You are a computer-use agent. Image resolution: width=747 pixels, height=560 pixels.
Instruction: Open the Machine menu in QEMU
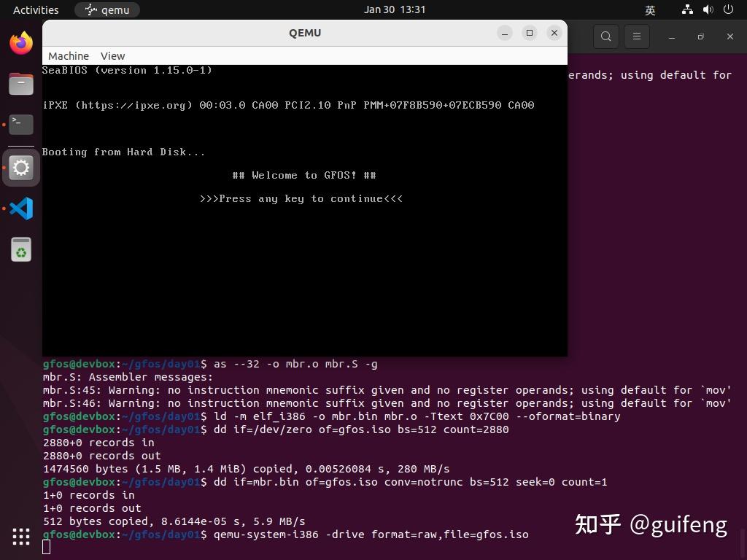point(69,55)
